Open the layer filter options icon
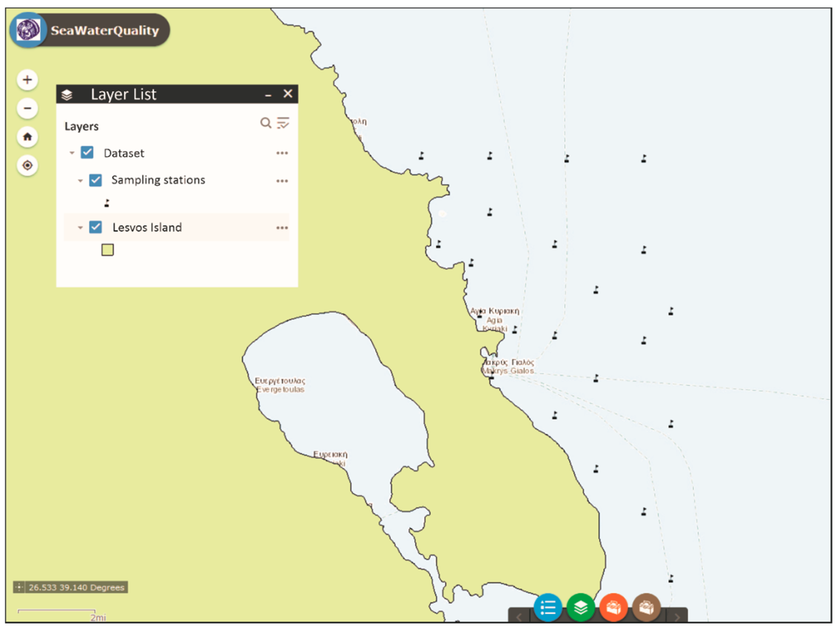 [283, 123]
